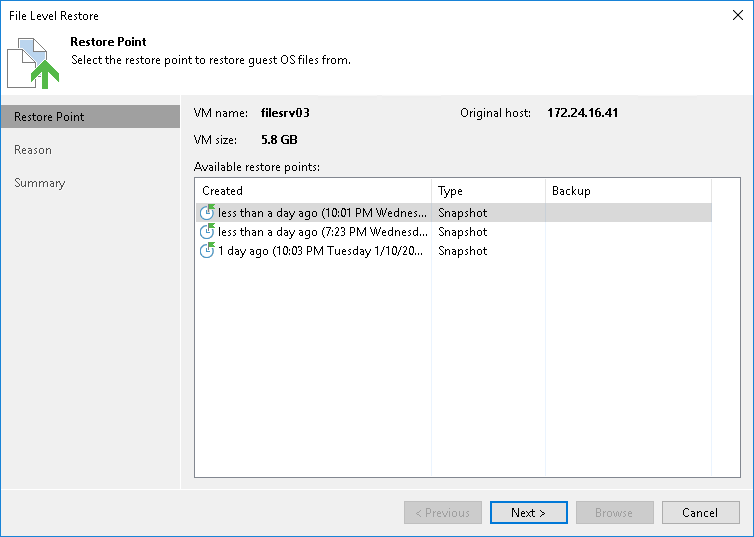Click the File Level Restore wizard icon

tap(33, 63)
